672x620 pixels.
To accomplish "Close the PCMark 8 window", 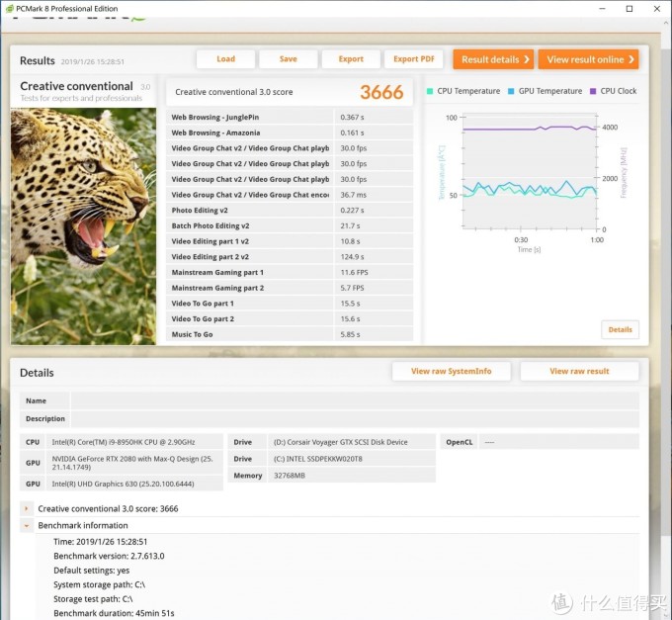I will 656,9.
